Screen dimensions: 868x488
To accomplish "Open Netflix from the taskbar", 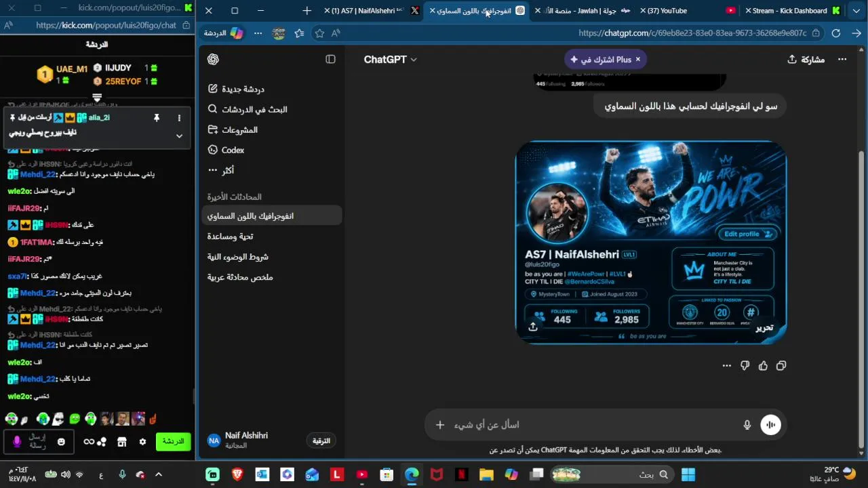I will click(461, 474).
